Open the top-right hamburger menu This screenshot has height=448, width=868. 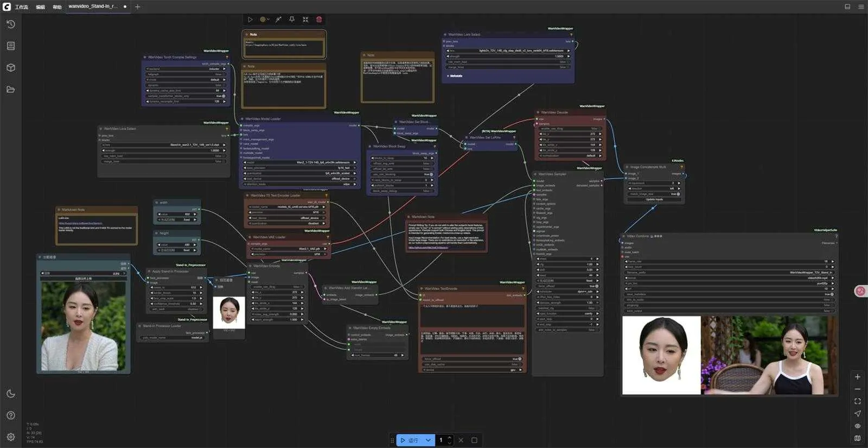pyautogui.click(x=861, y=7)
